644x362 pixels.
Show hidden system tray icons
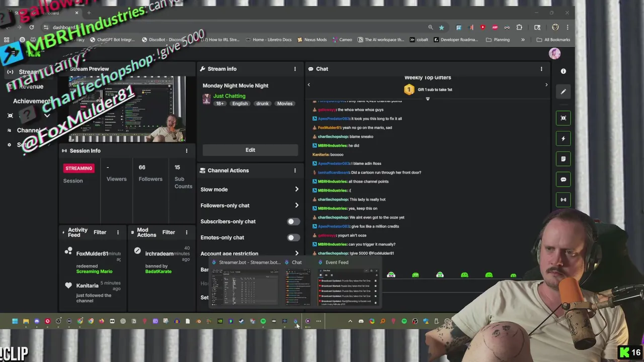click(x=350, y=321)
